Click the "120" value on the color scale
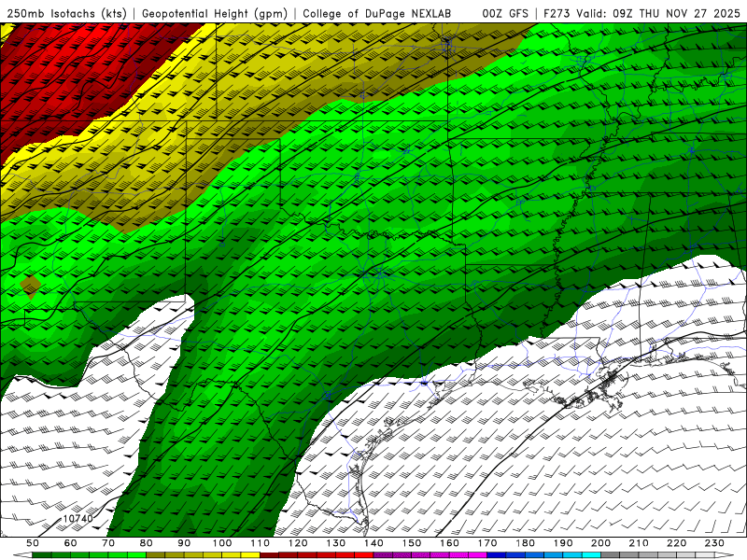The height and width of the screenshot is (560, 747). pos(298,543)
